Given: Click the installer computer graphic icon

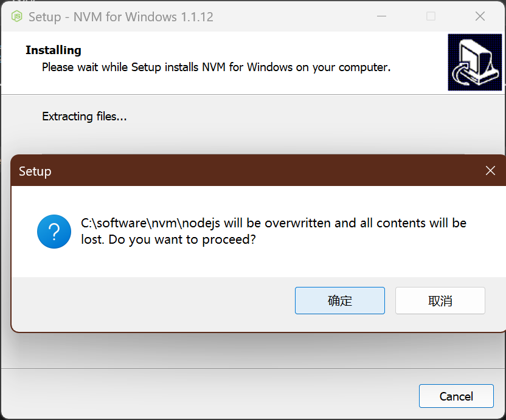Looking at the screenshot, I should [x=474, y=62].
